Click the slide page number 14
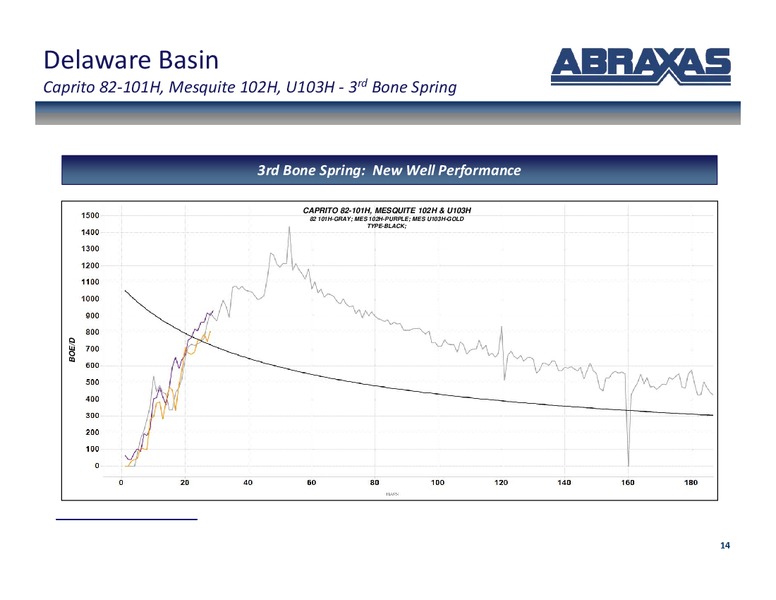Screen dimensions: 776x600 (725, 546)
